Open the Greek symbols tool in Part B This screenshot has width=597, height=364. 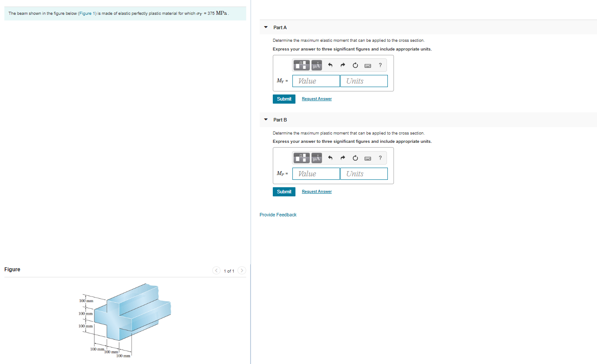click(317, 158)
